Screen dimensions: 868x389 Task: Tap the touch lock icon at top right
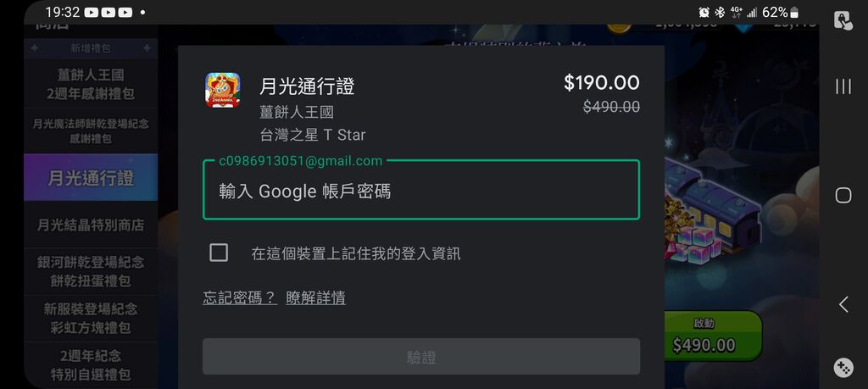[843, 20]
